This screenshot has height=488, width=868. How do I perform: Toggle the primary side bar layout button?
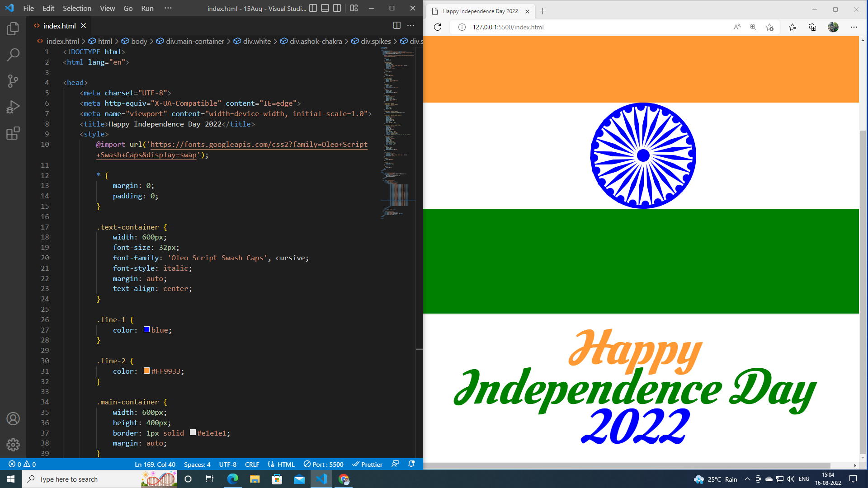[x=313, y=8]
